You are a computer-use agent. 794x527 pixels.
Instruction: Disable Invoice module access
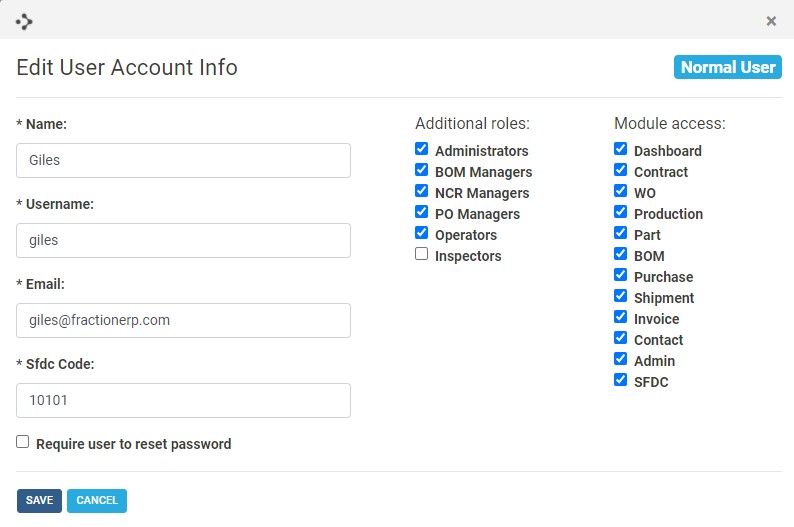pyautogui.click(x=621, y=318)
